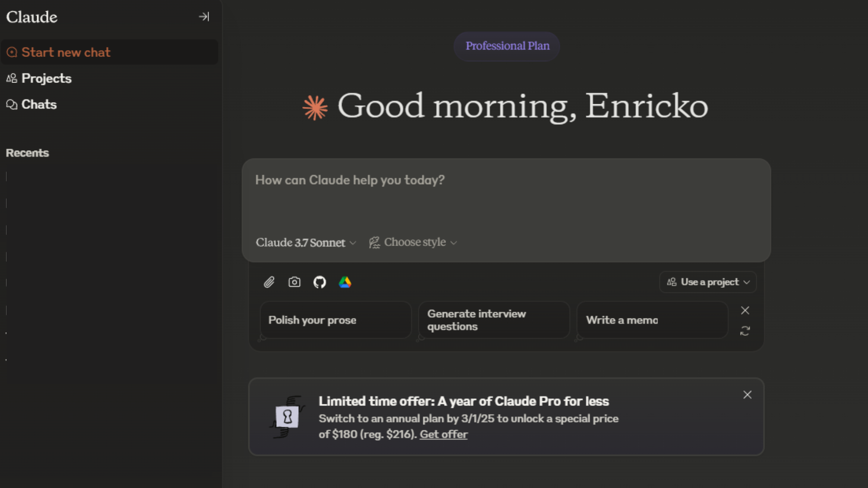Add content from GitHub
868x488 pixels.
pos(320,282)
